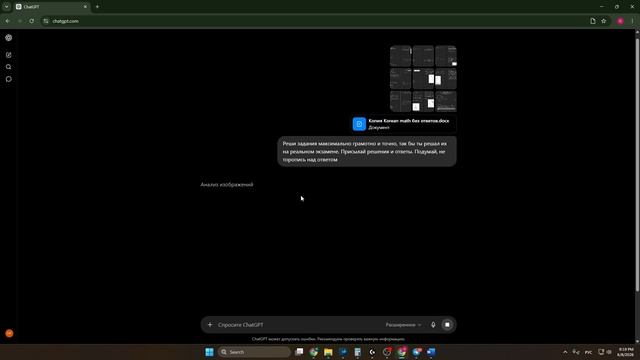Open File Explorer from taskbar
640x360 pixels.
click(328, 352)
